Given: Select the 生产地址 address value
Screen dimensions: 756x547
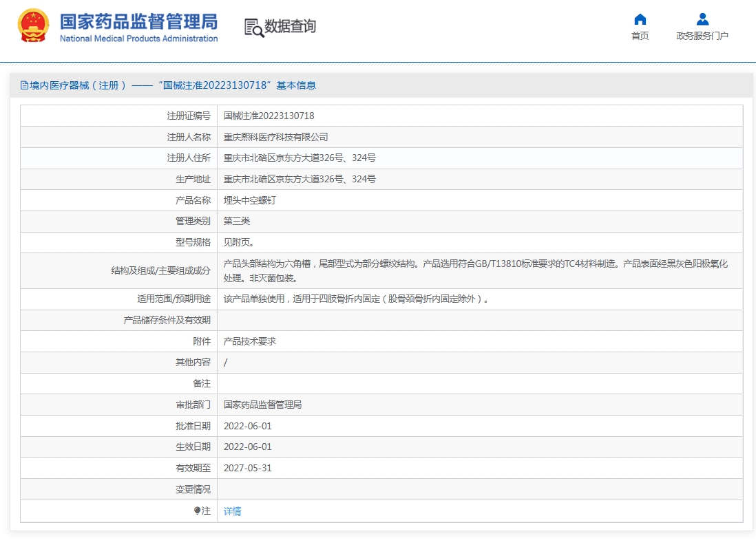Looking at the screenshot, I should 300,179.
